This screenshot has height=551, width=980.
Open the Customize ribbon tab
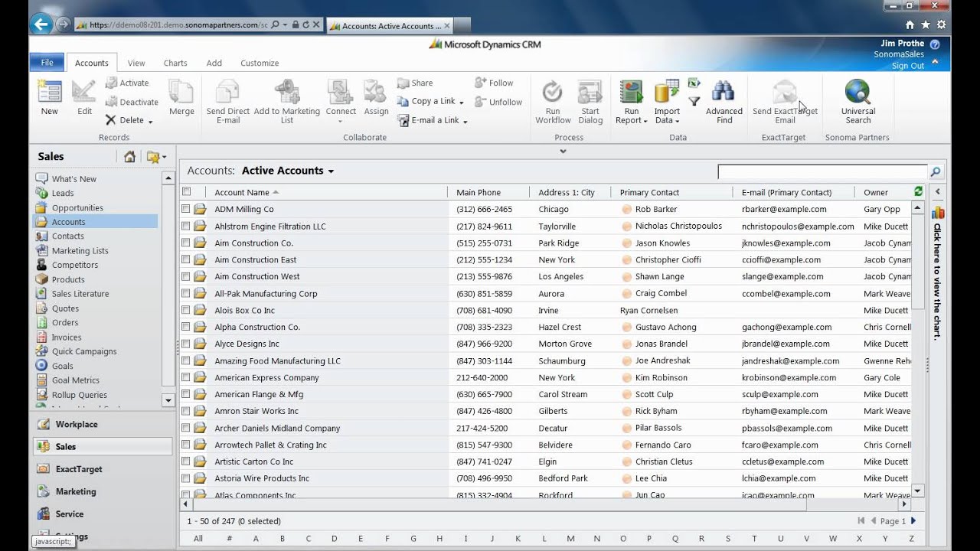tap(260, 63)
